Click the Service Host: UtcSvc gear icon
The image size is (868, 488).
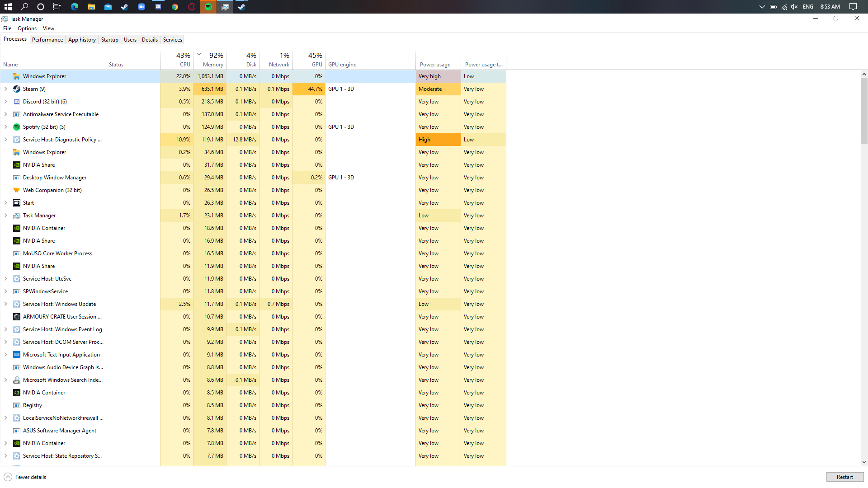[17, 279]
